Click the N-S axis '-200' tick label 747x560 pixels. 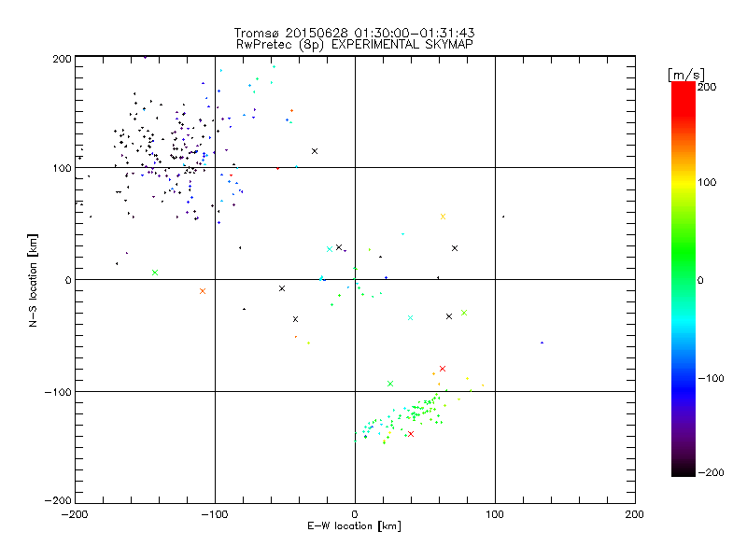coord(58,500)
